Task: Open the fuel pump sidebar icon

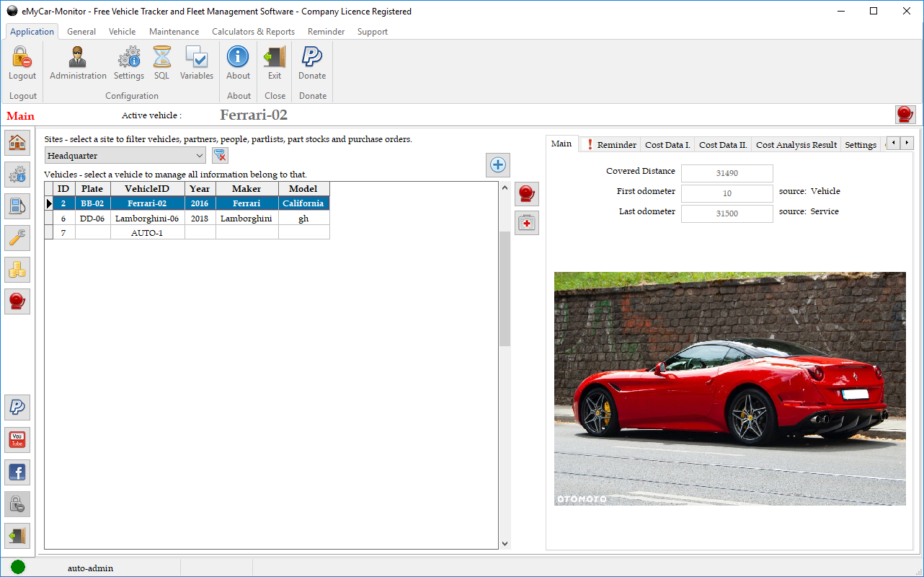Action: click(x=18, y=206)
